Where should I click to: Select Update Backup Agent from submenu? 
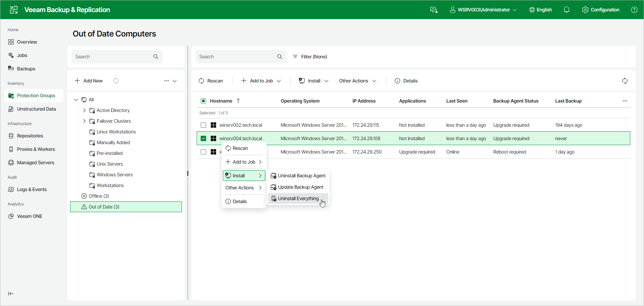click(298, 187)
